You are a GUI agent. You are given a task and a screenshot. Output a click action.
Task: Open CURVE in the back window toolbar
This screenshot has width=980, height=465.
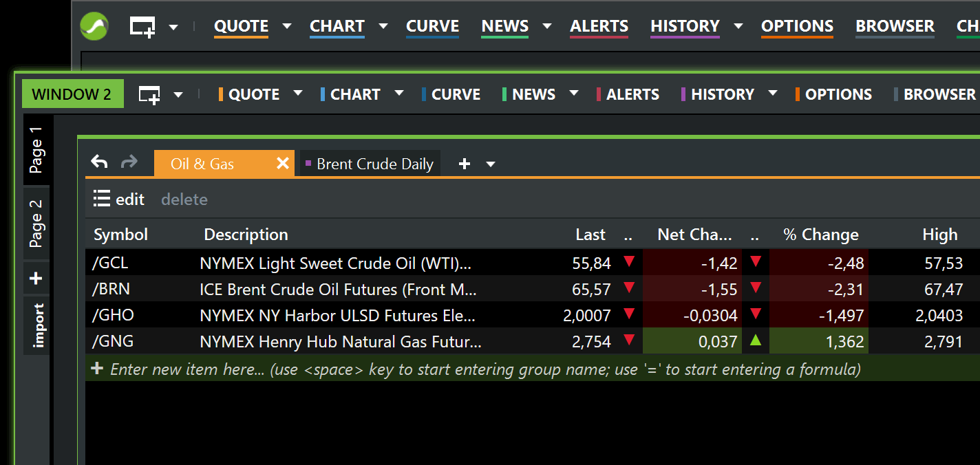click(432, 26)
